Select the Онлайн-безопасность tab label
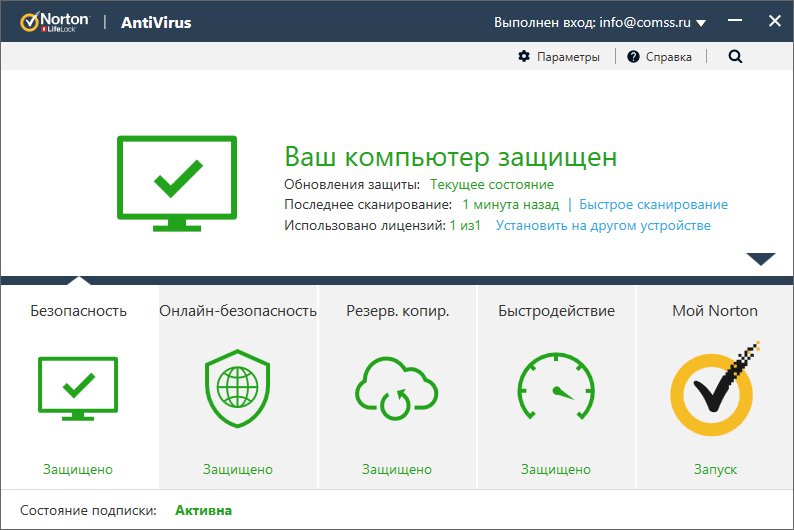 pyautogui.click(x=237, y=311)
